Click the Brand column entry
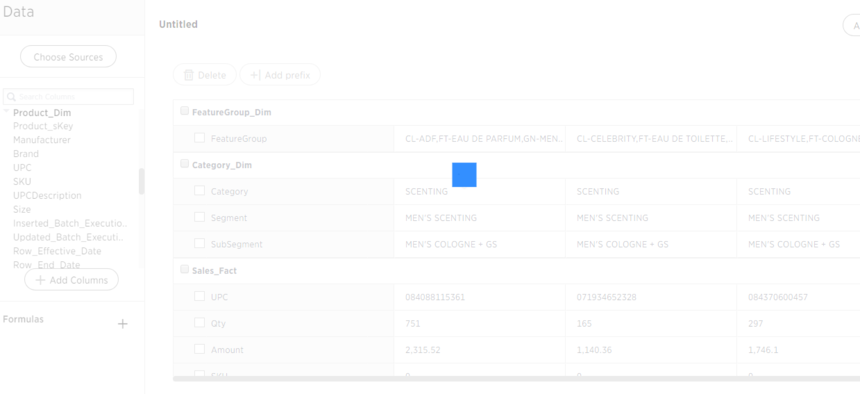Screen dimensions: 860x394 (26, 154)
